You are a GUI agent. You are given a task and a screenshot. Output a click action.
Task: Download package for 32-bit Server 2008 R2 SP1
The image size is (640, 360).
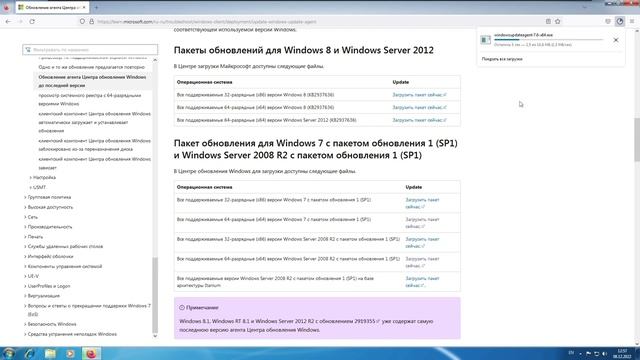click(422, 242)
